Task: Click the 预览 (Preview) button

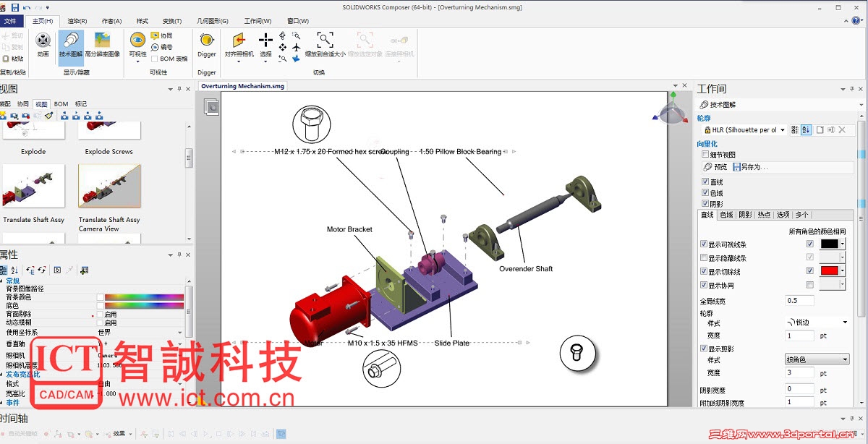Action: point(715,167)
